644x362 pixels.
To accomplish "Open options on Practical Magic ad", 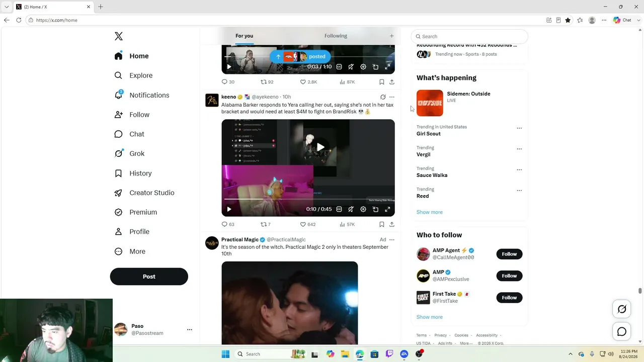I will 392,240.
